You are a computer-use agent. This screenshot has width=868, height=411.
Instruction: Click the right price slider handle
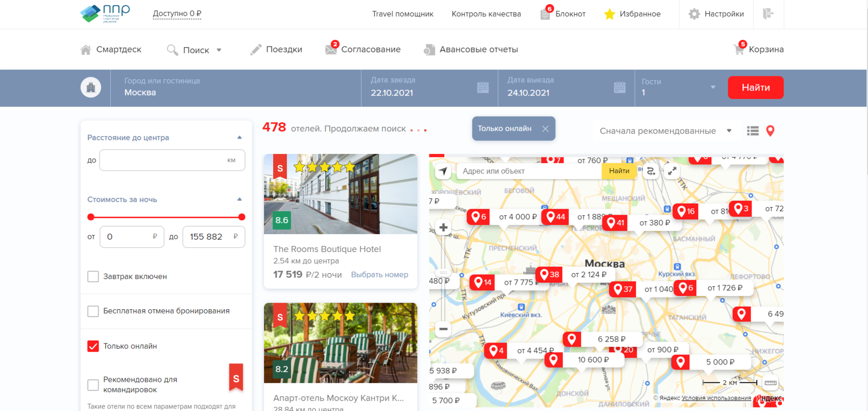tap(242, 217)
